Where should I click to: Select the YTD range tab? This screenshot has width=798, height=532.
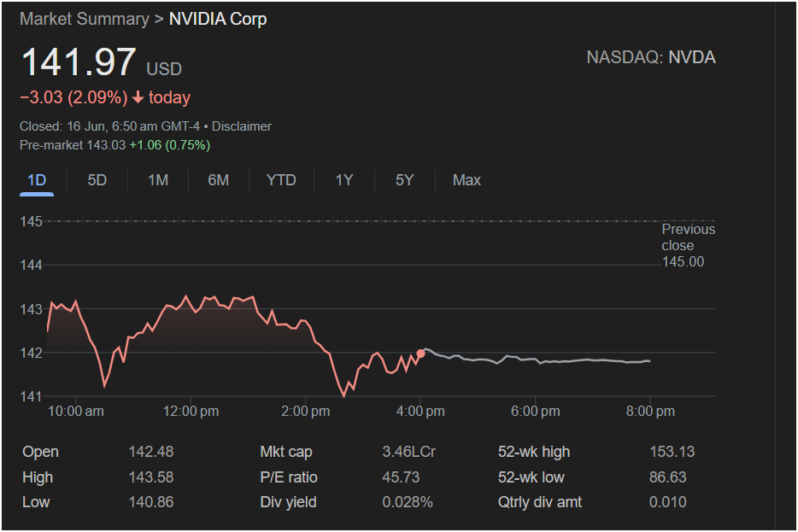pyautogui.click(x=281, y=180)
